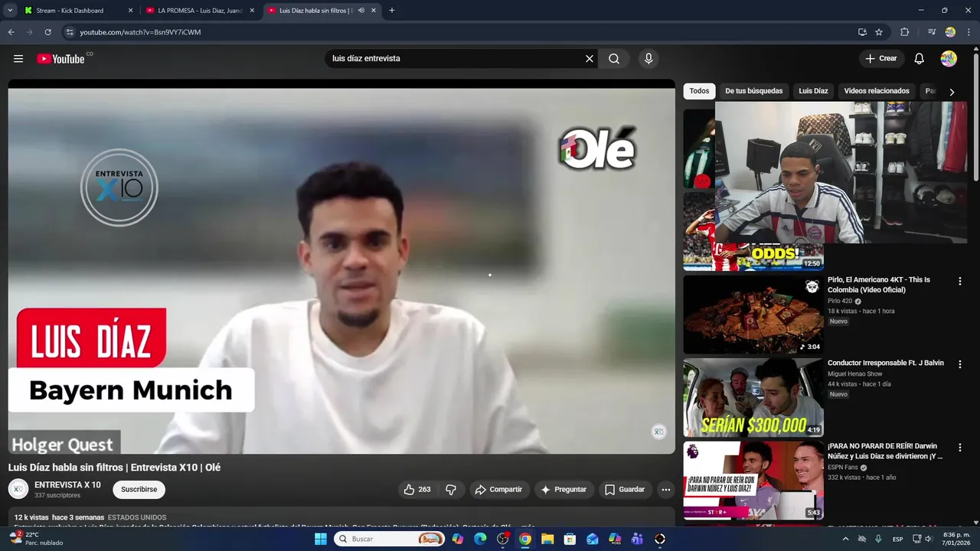Like the video with thumbs up
This screenshot has height=551, width=980.
[417, 490]
